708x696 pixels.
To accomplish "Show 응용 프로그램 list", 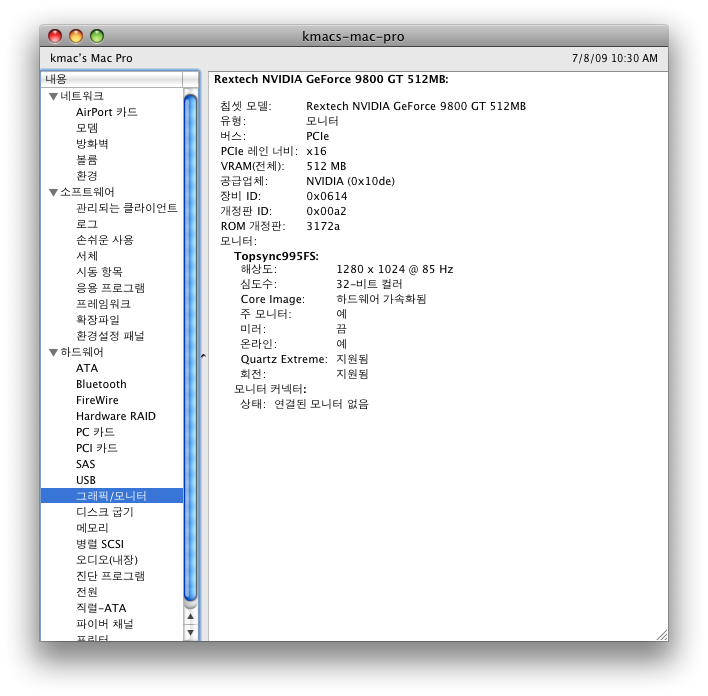I will [x=110, y=288].
